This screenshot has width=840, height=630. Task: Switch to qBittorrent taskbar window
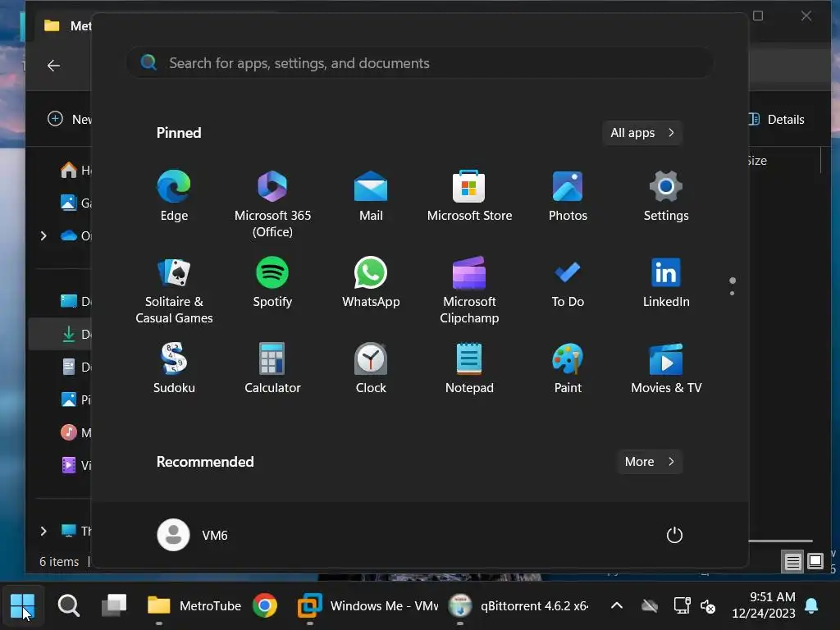click(x=518, y=606)
